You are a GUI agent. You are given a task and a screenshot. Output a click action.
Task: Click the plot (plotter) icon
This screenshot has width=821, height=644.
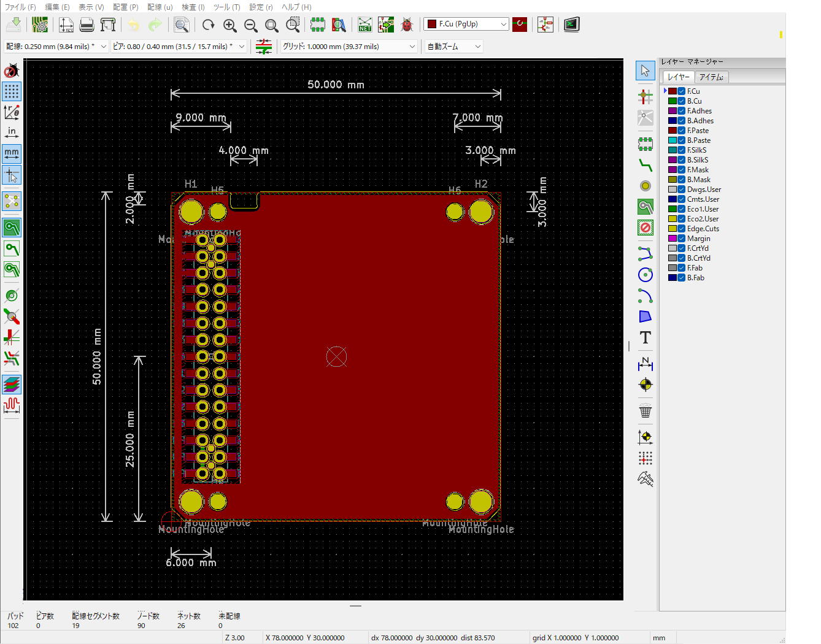[x=108, y=25]
